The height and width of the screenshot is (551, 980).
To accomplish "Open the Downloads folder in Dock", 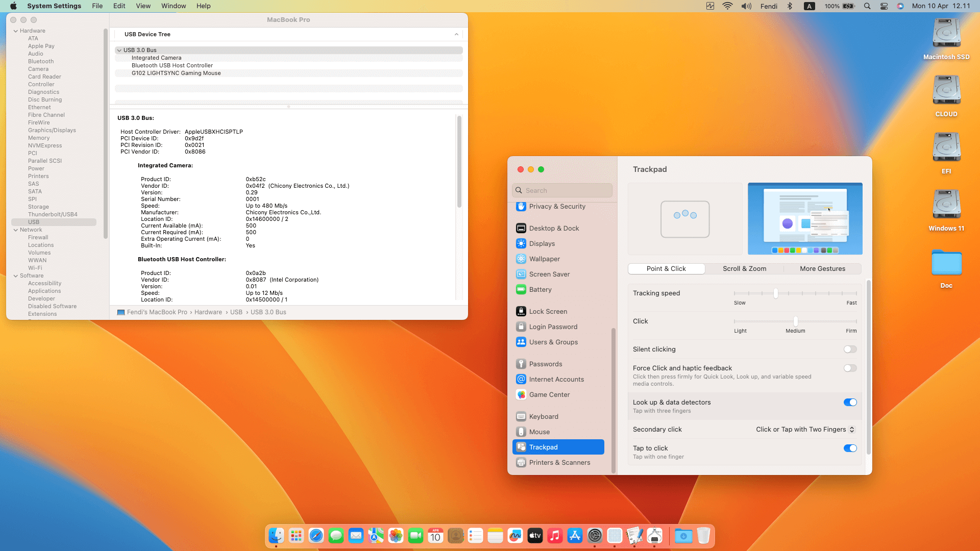I will tap(683, 536).
